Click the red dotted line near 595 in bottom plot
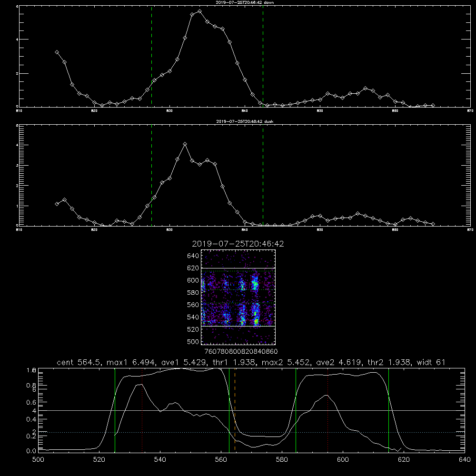Screen dimensions: 476x476 tap(327, 410)
